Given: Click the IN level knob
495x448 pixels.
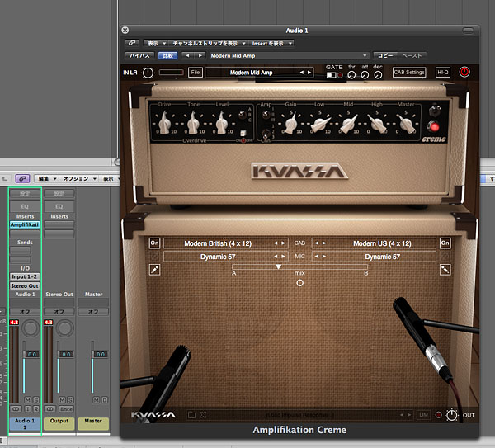Looking at the screenshot, I should coord(148,73).
